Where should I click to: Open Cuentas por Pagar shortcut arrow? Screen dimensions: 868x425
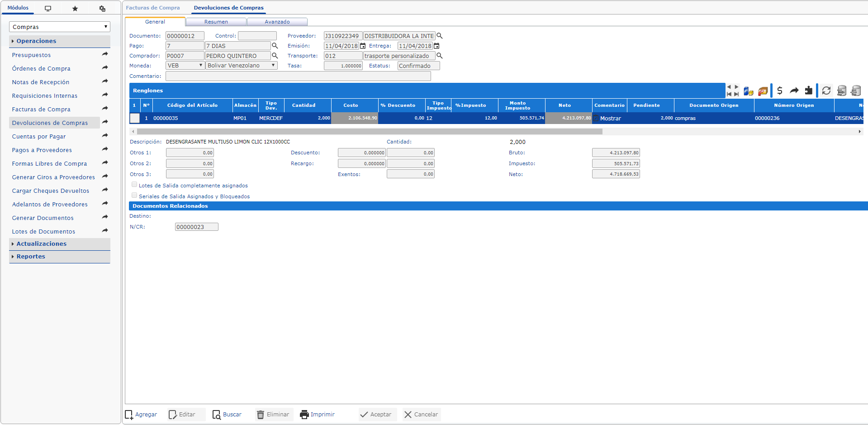click(x=105, y=136)
